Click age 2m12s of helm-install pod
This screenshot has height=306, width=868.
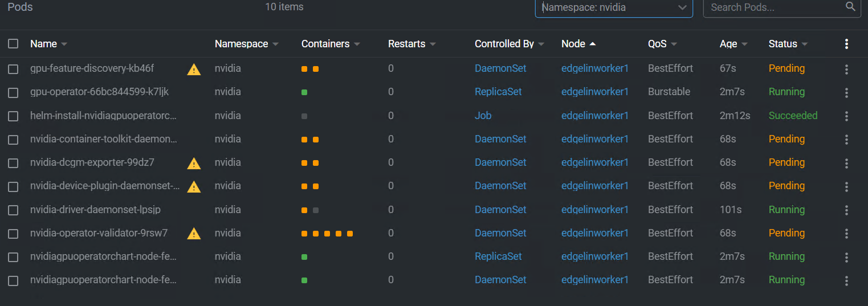(x=735, y=116)
